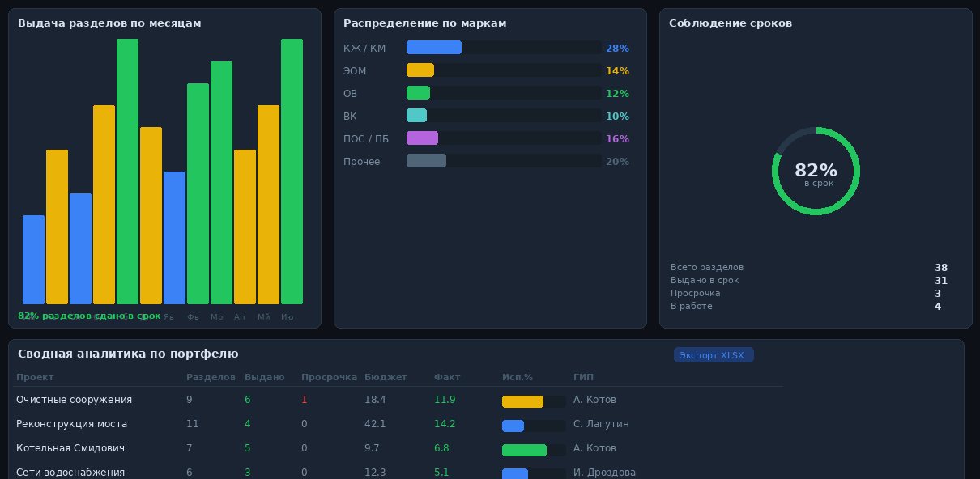Click the ЭОМ yellow distribution bar
The height and width of the screenshot is (479, 980).
tap(420, 70)
